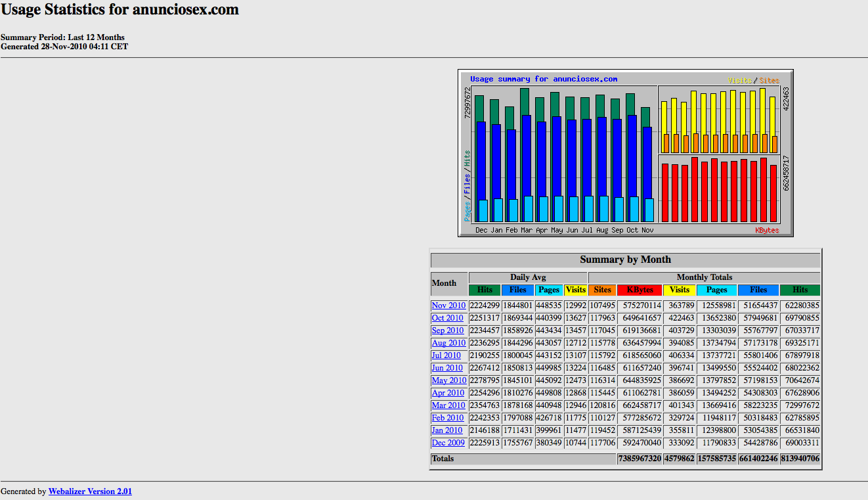Click the green Hits header under Daily Avg
This screenshot has height=500, width=868.
tap(485, 290)
